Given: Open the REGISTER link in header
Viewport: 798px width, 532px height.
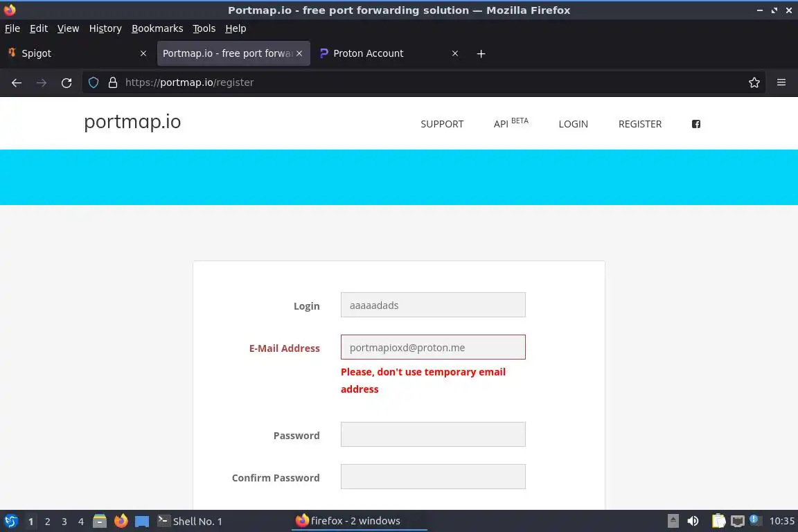Looking at the screenshot, I should tap(640, 124).
